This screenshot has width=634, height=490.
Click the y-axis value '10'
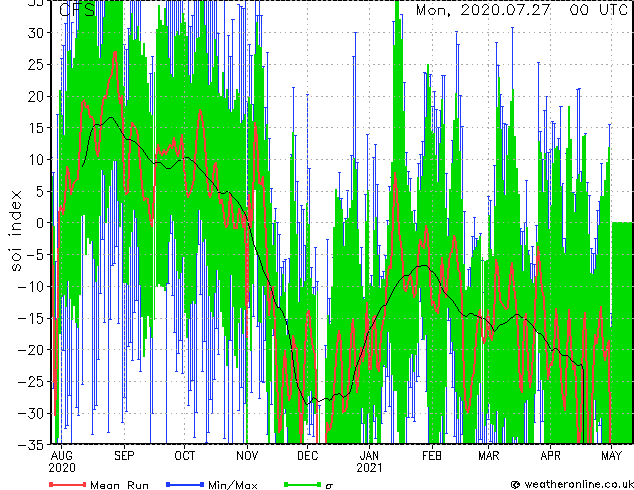coord(36,160)
